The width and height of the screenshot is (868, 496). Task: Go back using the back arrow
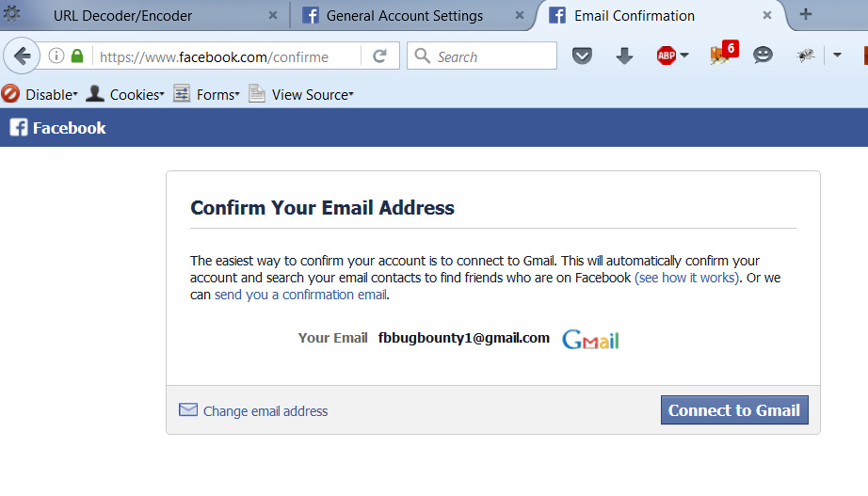tap(23, 56)
